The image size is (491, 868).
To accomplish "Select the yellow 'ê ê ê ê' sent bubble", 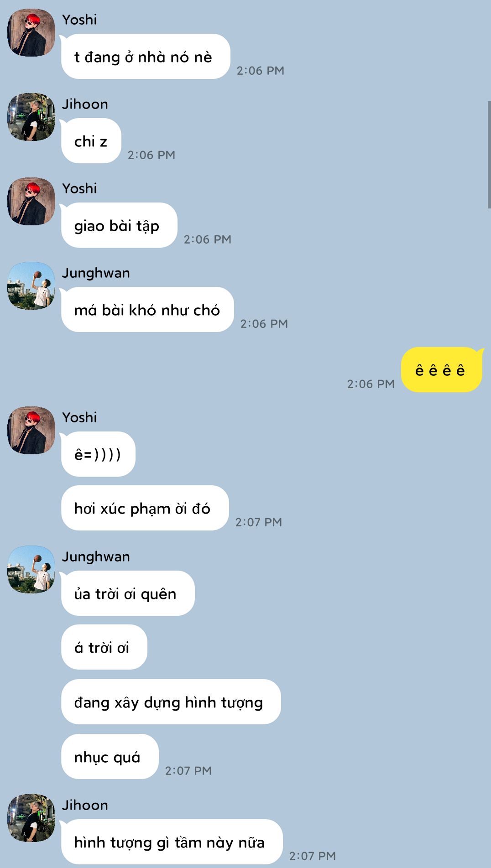I will (x=441, y=369).
